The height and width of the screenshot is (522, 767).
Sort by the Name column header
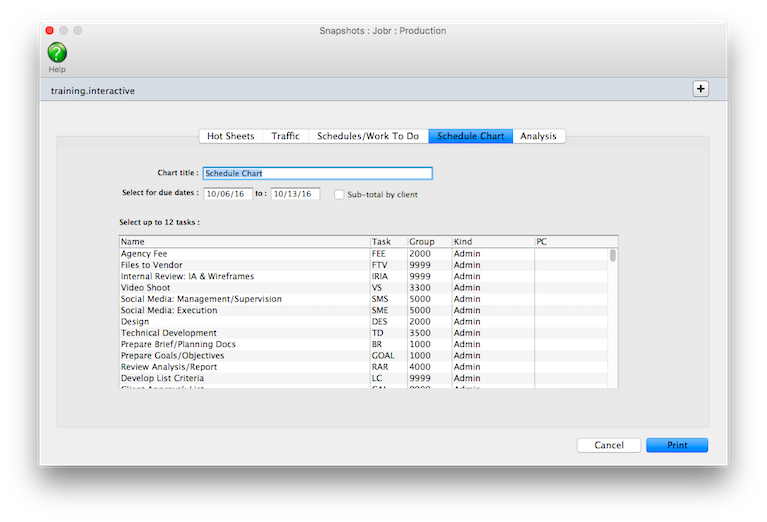[243, 242]
